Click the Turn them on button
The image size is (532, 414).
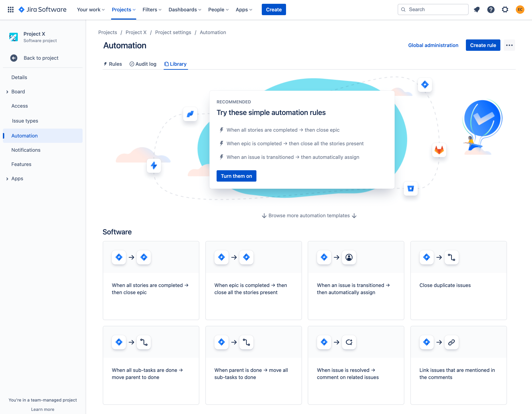point(236,176)
